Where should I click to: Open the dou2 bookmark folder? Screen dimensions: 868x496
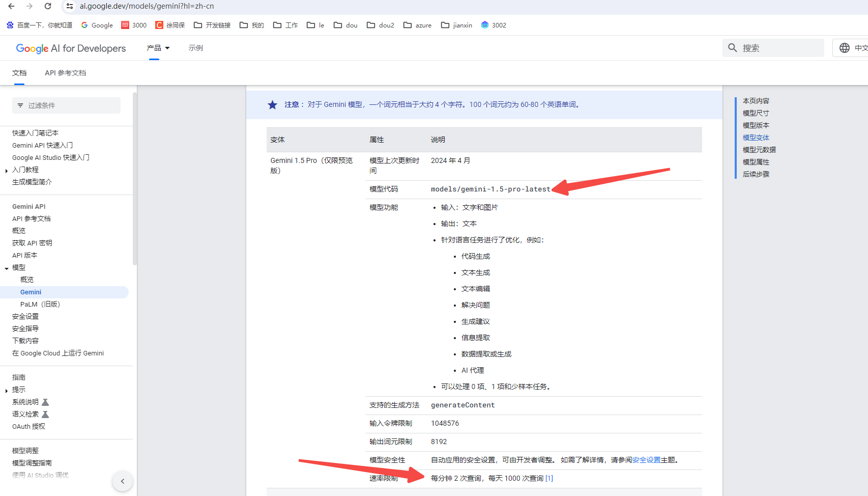click(x=380, y=25)
